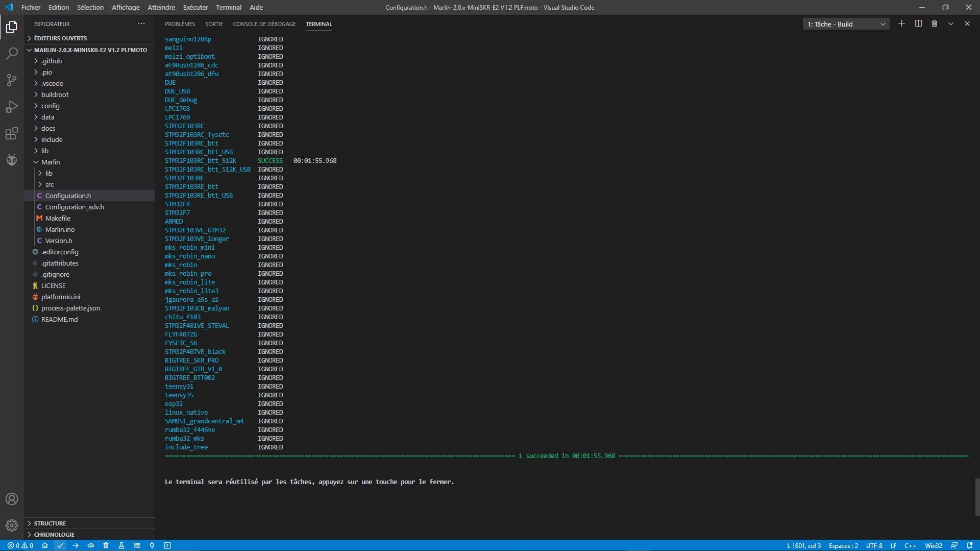Expand the CHRONOLOGIE section

(89, 535)
